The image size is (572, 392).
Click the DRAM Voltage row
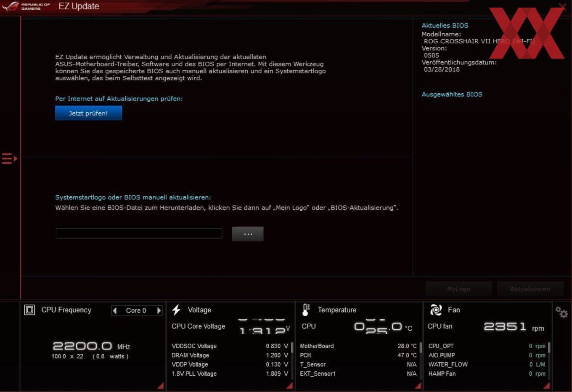pos(230,355)
